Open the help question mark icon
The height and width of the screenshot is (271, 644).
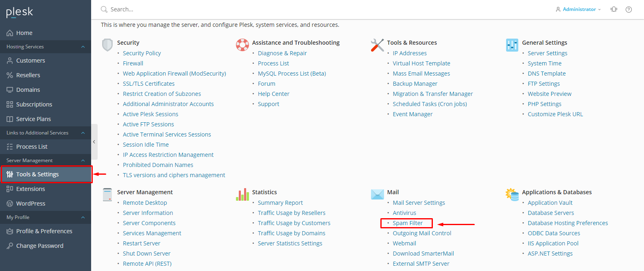click(x=629, y=9)
